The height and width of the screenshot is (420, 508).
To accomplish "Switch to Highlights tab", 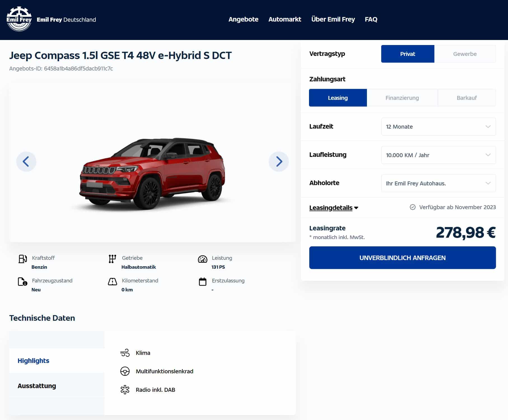I will [57, 360].
